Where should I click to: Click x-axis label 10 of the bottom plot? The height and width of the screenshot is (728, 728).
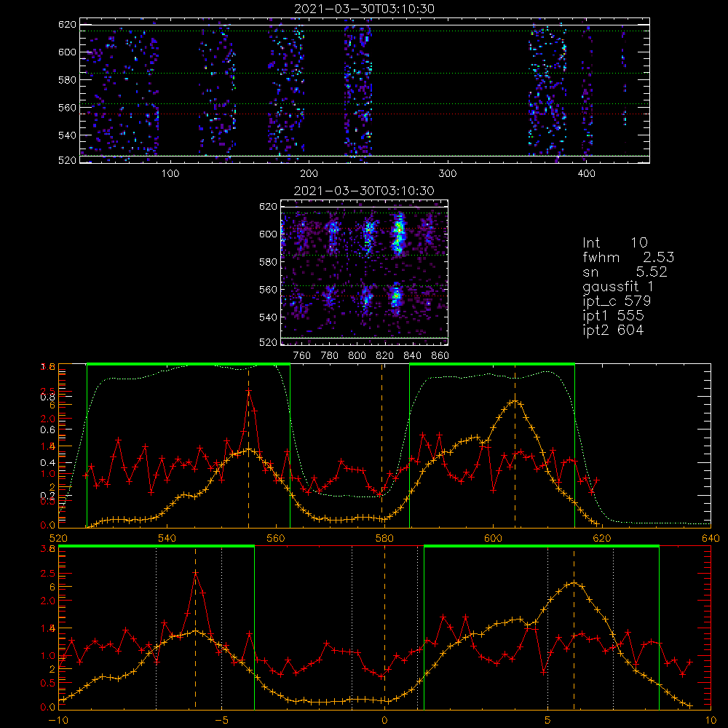click(x=711, y=721)
